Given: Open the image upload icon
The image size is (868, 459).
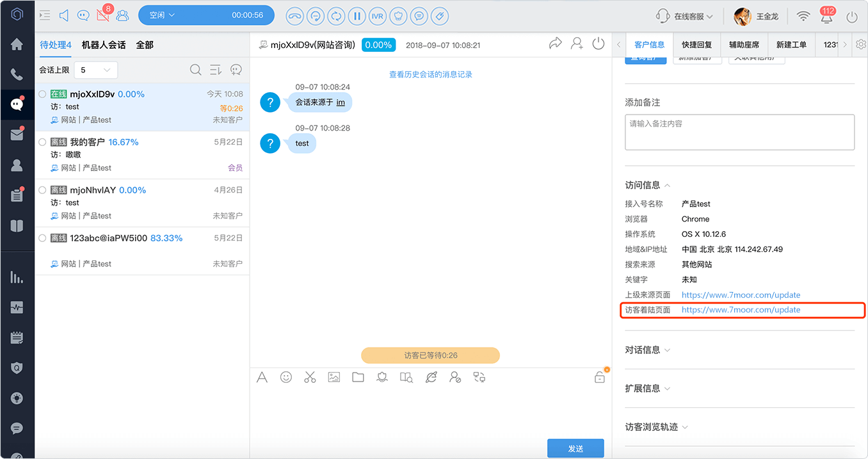Looking at the screenshot, I should pyautogui.click(x=334, y=377).
